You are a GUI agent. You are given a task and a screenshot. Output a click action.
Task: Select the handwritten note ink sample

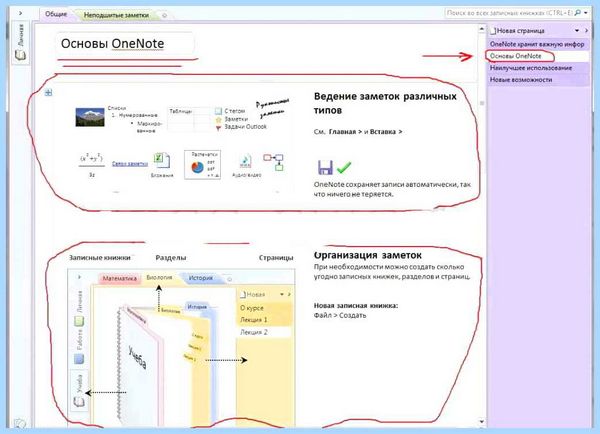point(272,108)
